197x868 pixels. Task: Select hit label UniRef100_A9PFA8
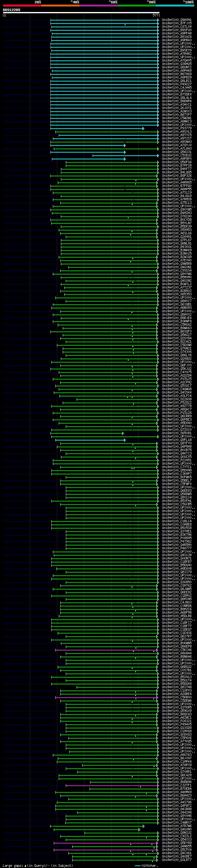coord(177,33)
